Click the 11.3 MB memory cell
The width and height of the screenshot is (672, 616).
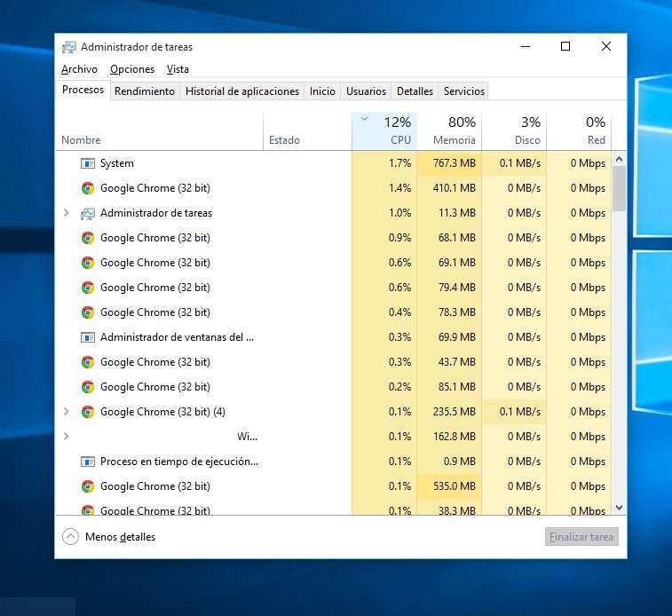[x=449, y=213]
